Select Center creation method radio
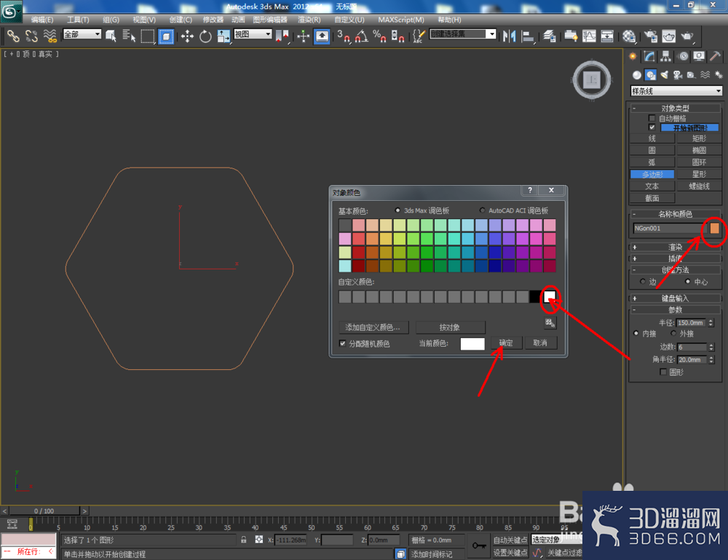 click(688, 281)
